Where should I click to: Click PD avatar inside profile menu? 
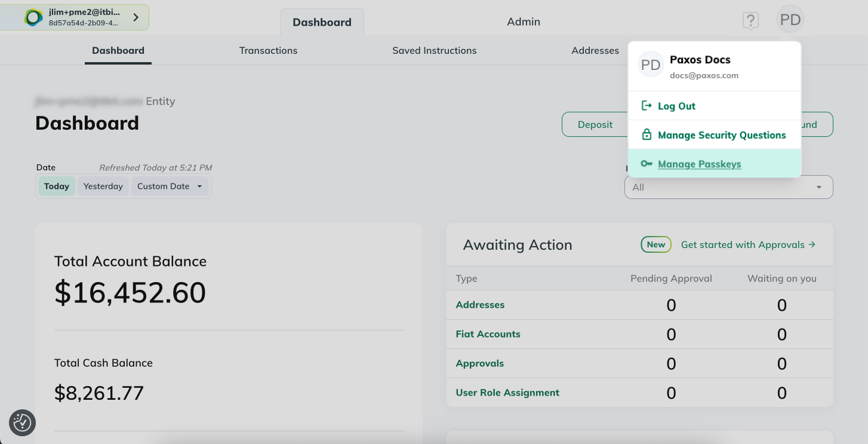pos(651,65)
